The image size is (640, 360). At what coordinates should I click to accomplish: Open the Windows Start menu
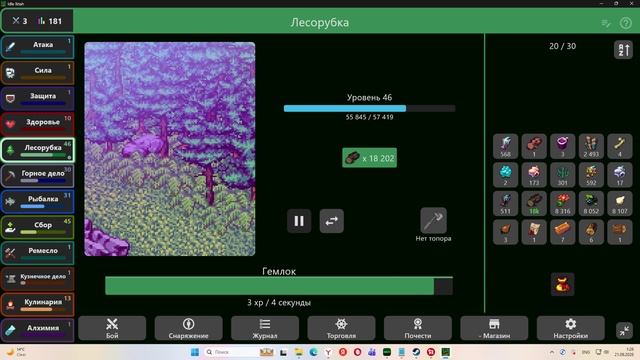click(195, 352)
